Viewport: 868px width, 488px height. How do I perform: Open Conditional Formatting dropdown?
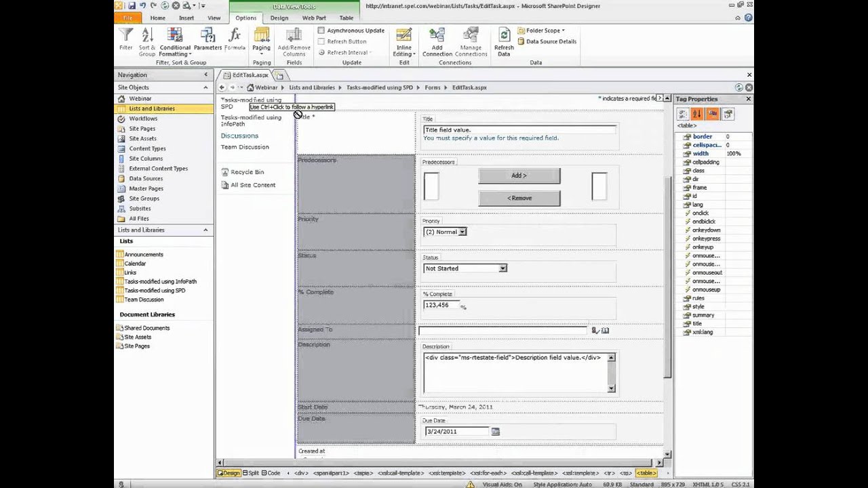[175, 41]
